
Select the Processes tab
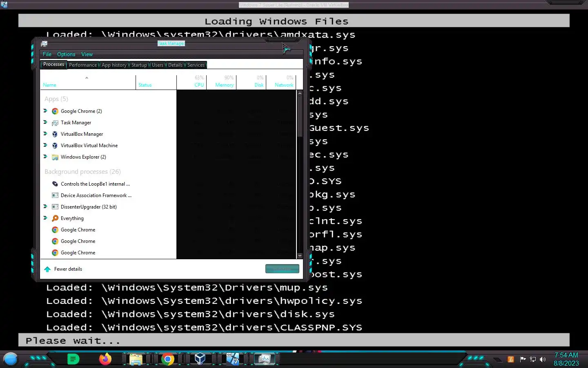(53, 65)
